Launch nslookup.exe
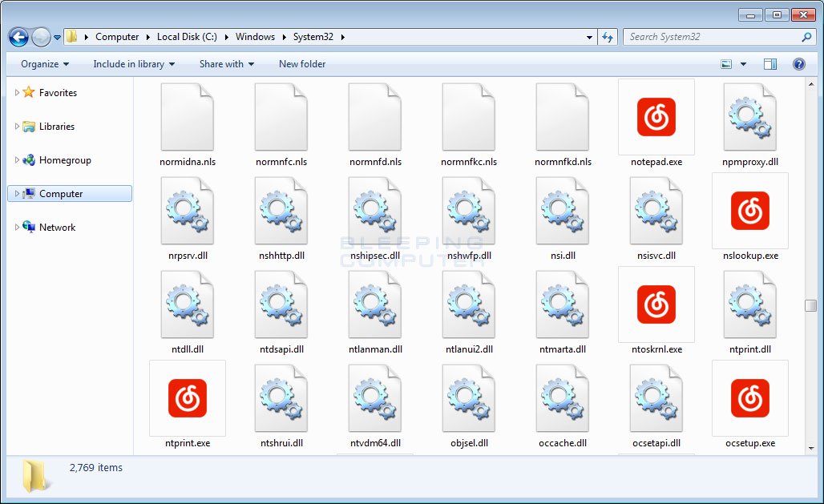Screen dimensions: 824x504 tap(749, 212)
